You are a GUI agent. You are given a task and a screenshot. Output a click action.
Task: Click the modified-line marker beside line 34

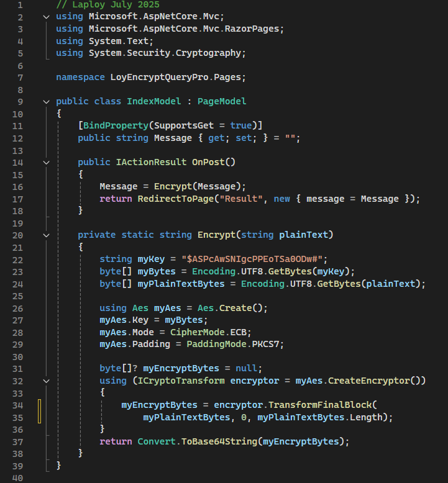click(x=40, y=411)
